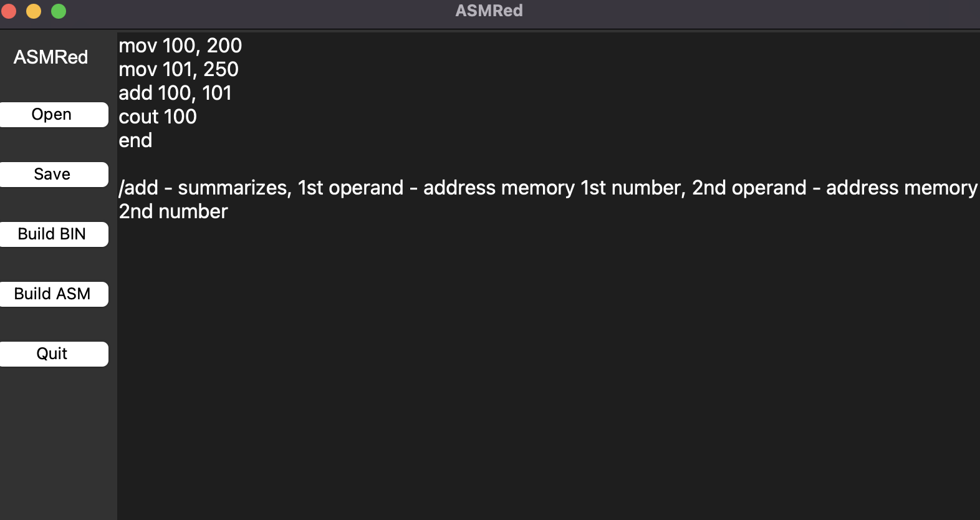The width and height of the screenshot is (980, 520).
Task: Maximize the window with the green button
Action: pos(59,11)
